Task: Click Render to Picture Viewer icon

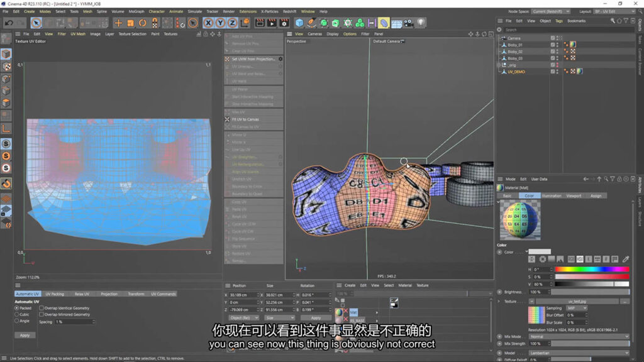Action: 272,23
